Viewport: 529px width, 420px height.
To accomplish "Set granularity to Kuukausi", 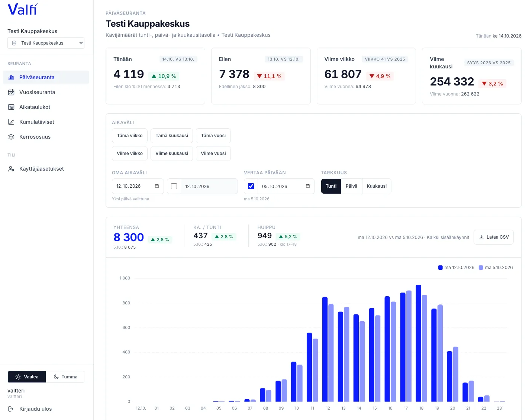I will (377, 186).
